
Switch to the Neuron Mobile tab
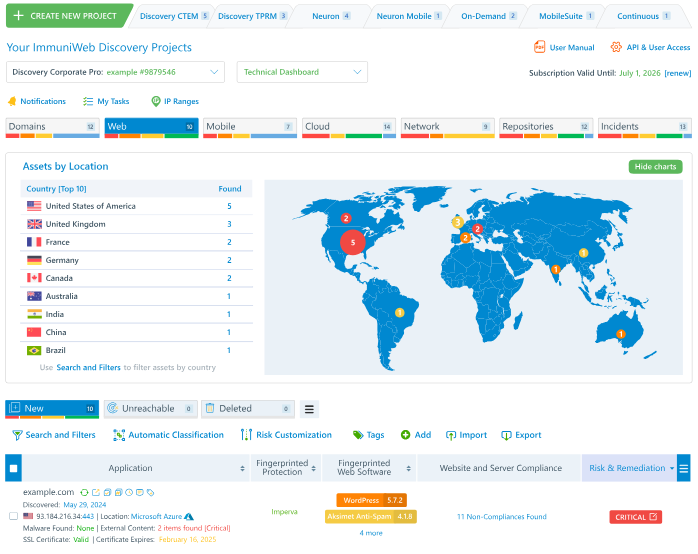(409, 16)
